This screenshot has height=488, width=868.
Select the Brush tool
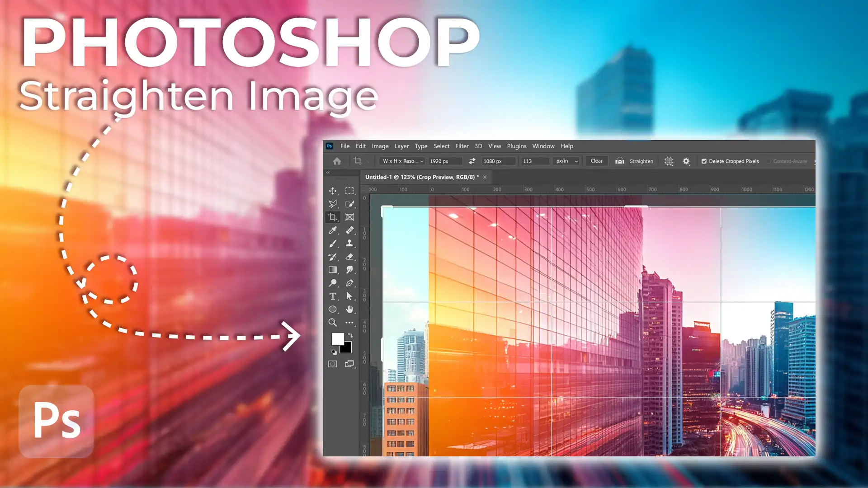333,244
